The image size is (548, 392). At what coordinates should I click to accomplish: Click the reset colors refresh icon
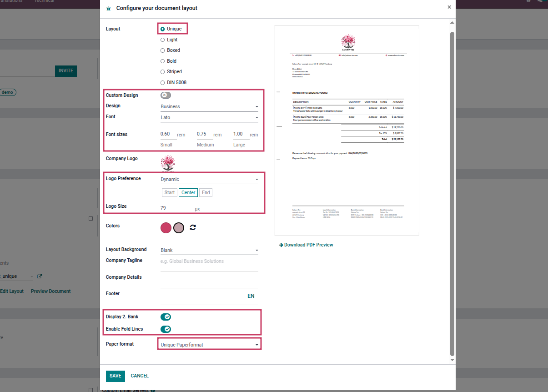point(193,227)
